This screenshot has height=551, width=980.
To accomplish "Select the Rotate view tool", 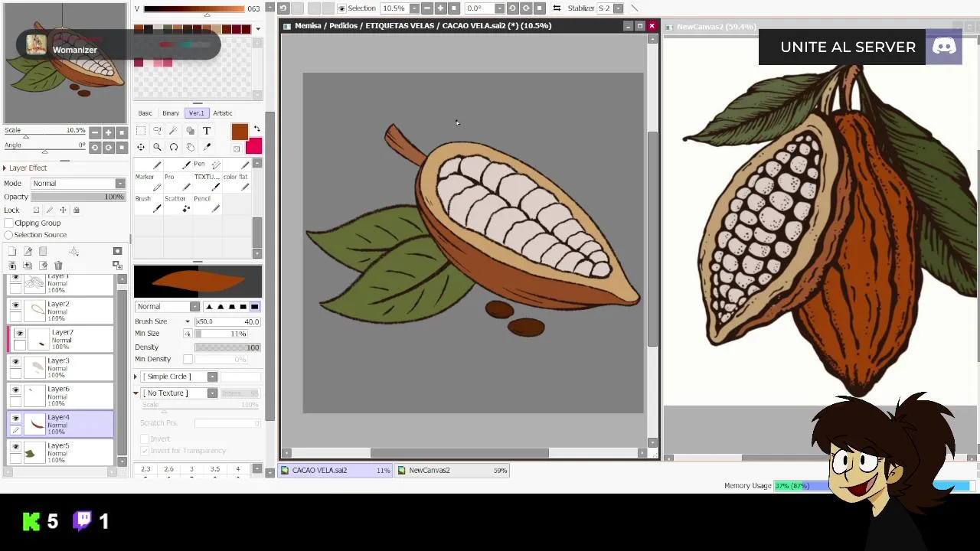I will (174, 147).
